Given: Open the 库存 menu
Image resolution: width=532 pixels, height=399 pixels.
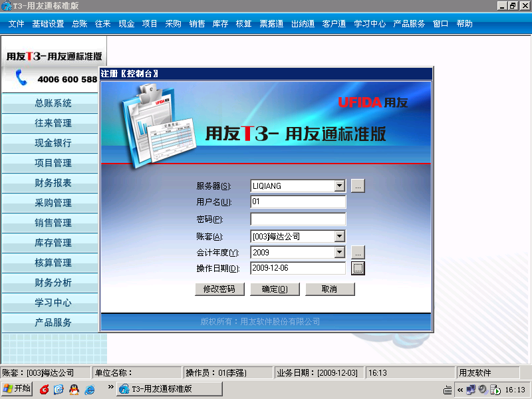Looking at the screenshot, I should coord(220,24).
